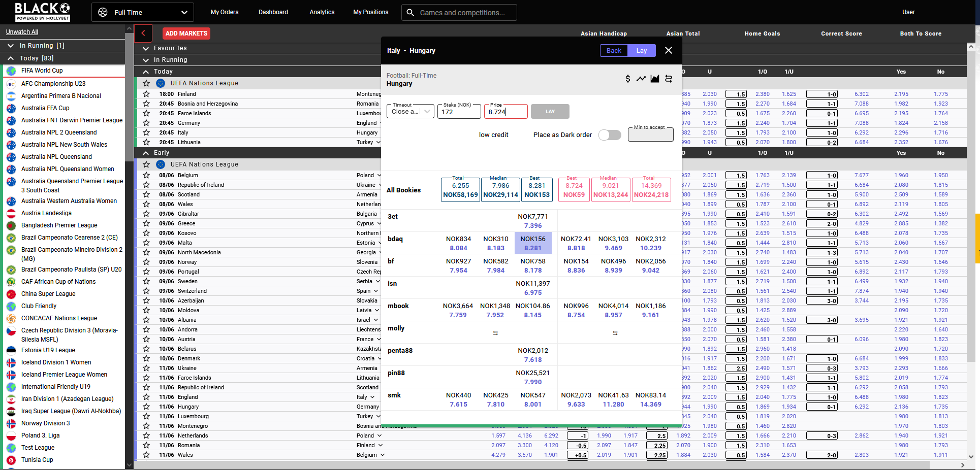This screenshot has height=470, width=980.
Task: Open the Full Time market dropdown
Action: point(143,12)
